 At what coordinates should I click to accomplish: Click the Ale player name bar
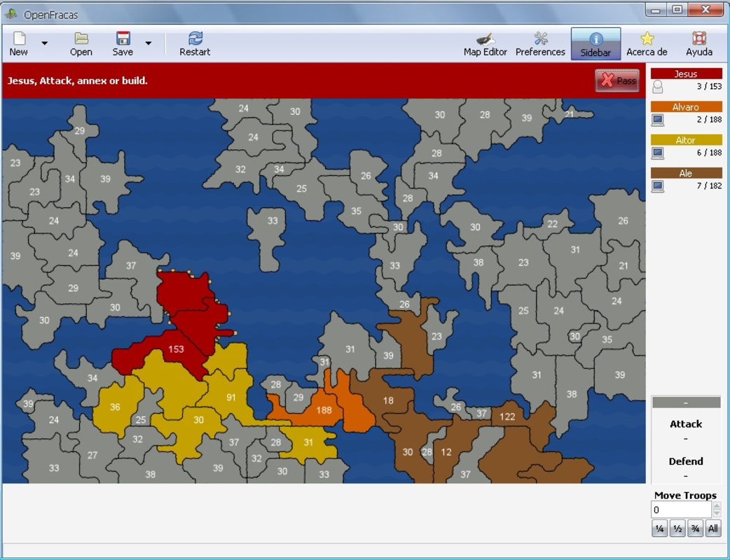(x=687, y=173)
